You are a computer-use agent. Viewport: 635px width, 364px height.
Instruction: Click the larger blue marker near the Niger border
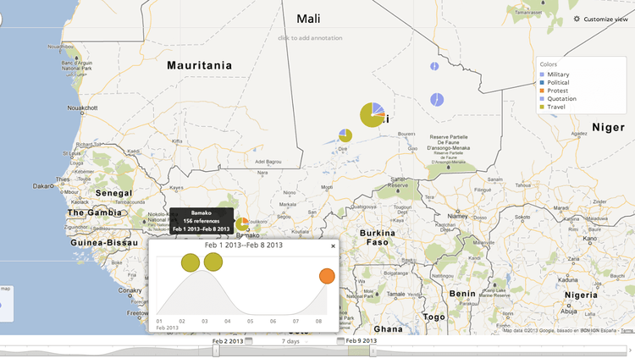pos(437,100)
